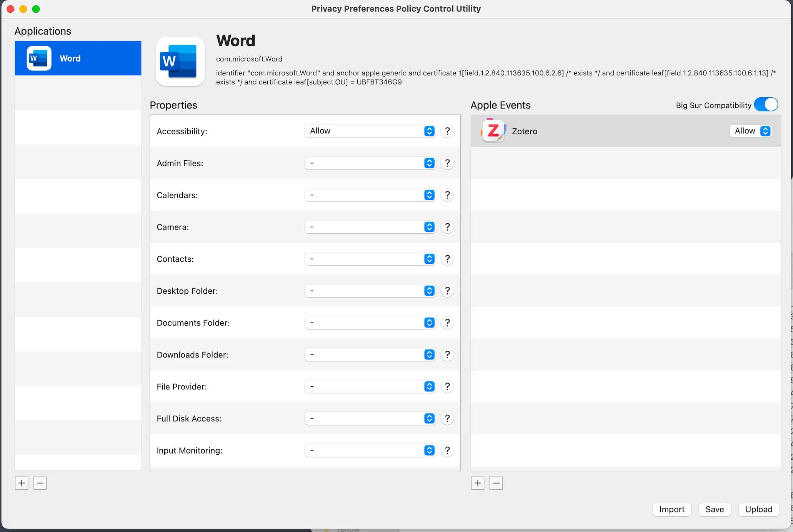Select Word in the Applications list
The image size is (793, 532).
78,58
